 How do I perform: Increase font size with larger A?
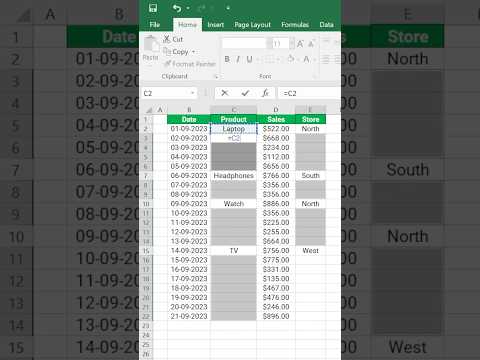[300, 44]
